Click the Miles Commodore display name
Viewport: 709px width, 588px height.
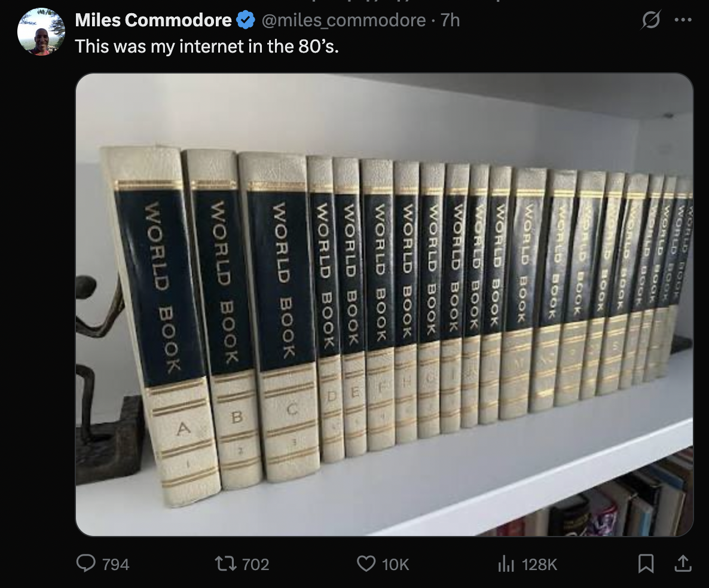pyautogui.click(x=153, y=20)
